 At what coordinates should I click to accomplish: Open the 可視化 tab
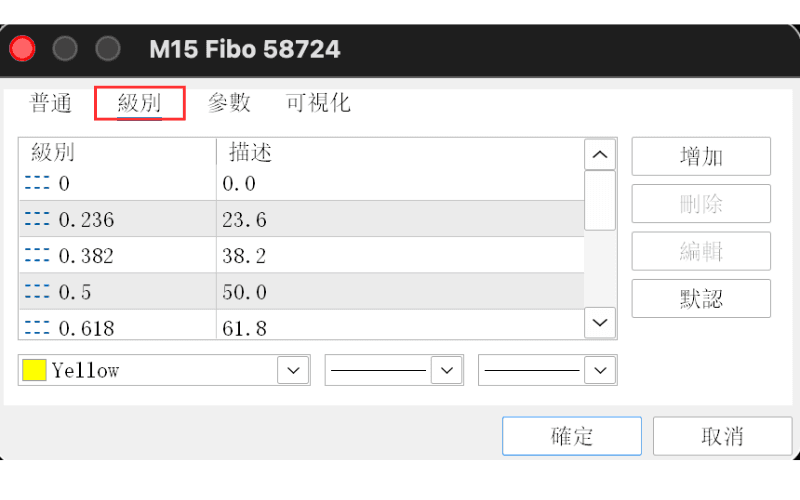tap(318, 103)
